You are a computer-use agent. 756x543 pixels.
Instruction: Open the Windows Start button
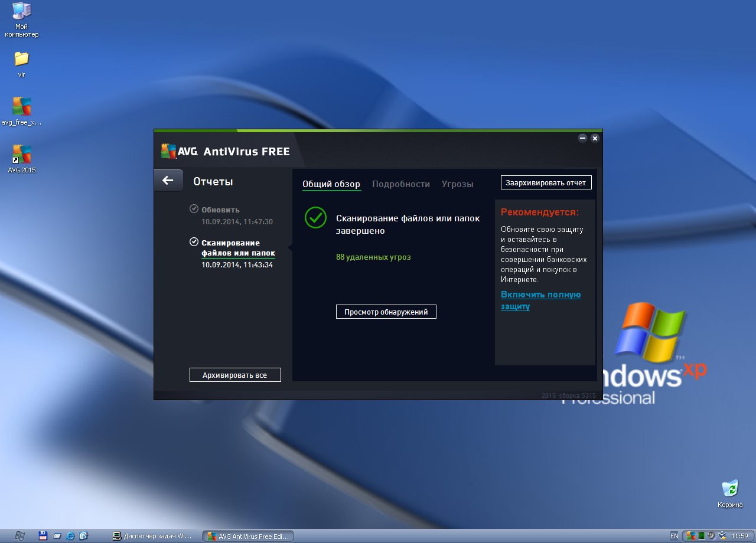click(20, 536)
